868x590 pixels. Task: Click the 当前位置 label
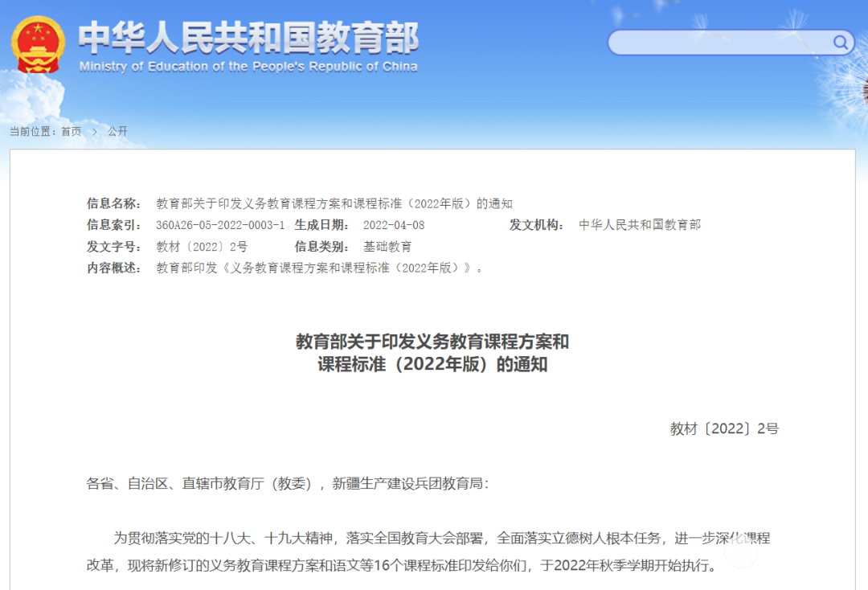32,132
